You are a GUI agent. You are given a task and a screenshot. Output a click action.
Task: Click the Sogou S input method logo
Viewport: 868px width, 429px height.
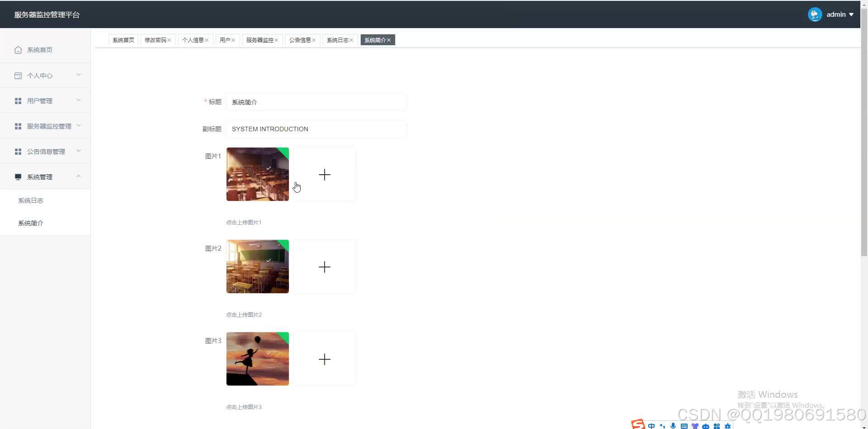point(638,424)
